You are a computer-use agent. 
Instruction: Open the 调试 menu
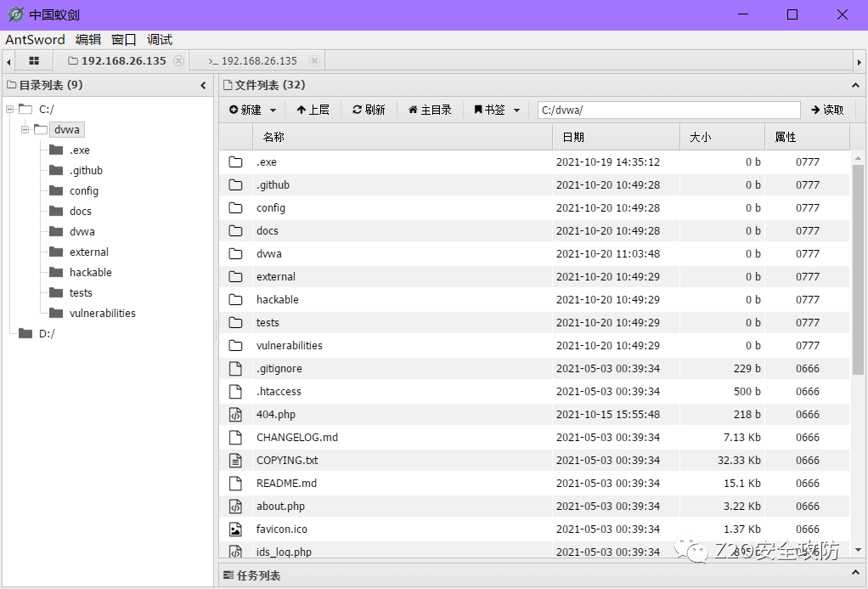tap(160, 40)
